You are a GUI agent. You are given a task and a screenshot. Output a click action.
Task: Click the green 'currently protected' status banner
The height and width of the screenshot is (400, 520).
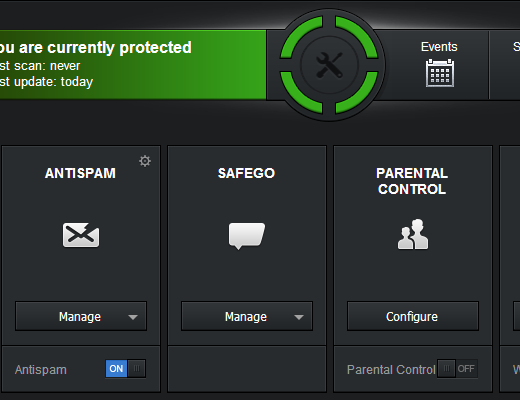133,65
